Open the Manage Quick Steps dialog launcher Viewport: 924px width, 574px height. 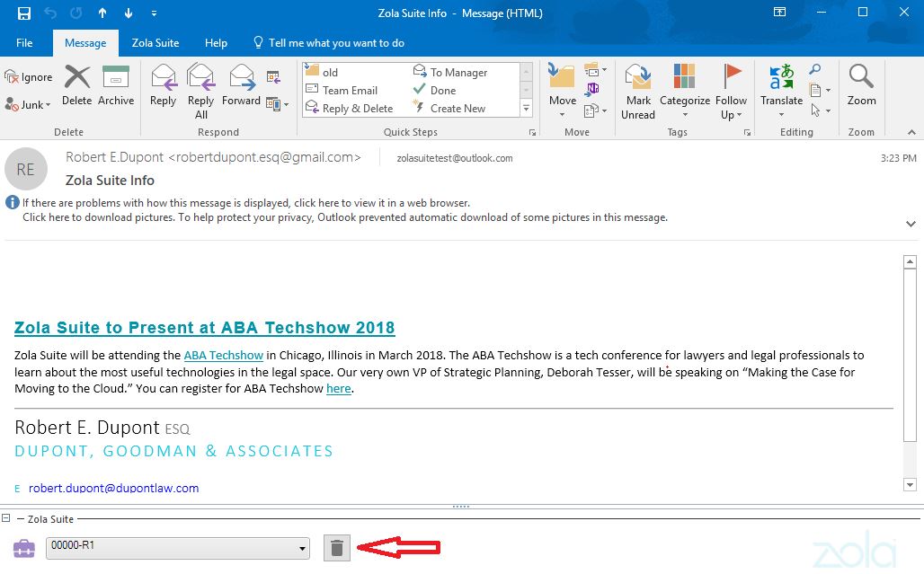[532, 132]
